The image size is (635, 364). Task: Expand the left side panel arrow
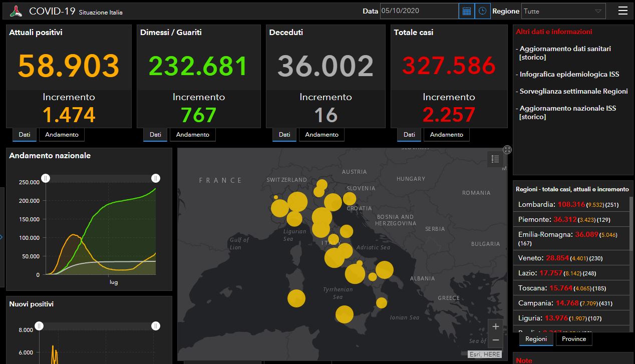coord(2,237)
